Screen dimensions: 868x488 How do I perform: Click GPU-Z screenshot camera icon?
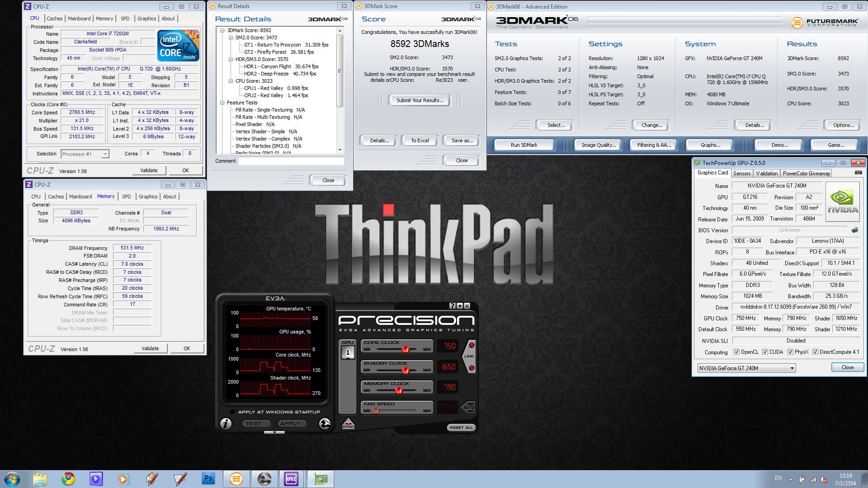click(859, 173)
